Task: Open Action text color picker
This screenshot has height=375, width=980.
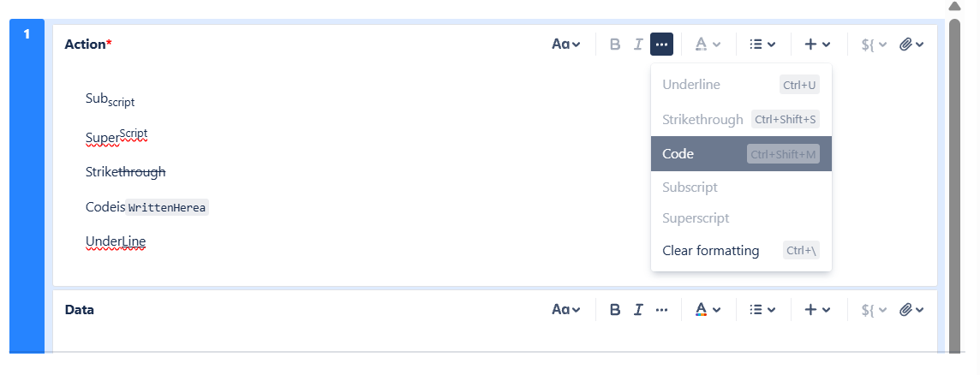Action: [x=707, y=45]
